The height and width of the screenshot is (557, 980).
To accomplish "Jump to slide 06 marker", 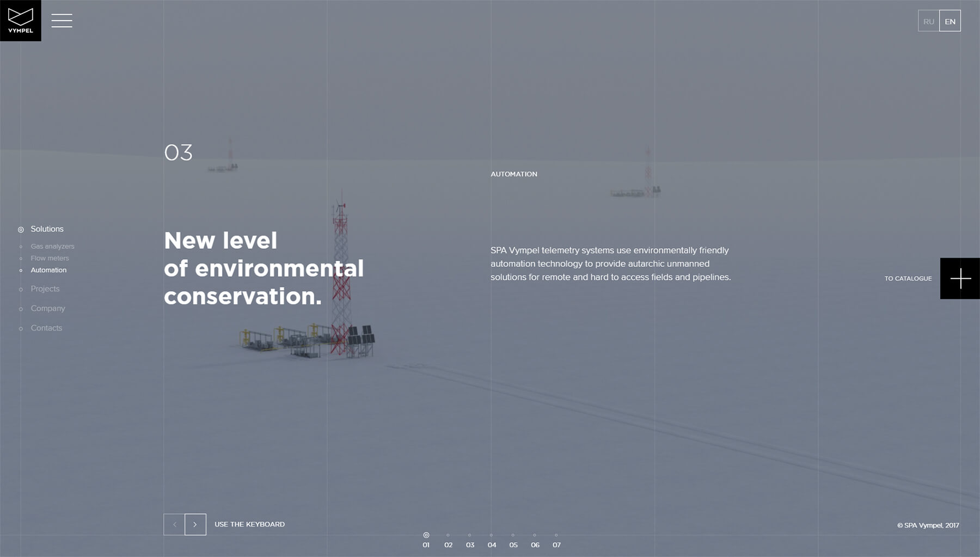I will point(535,540).
